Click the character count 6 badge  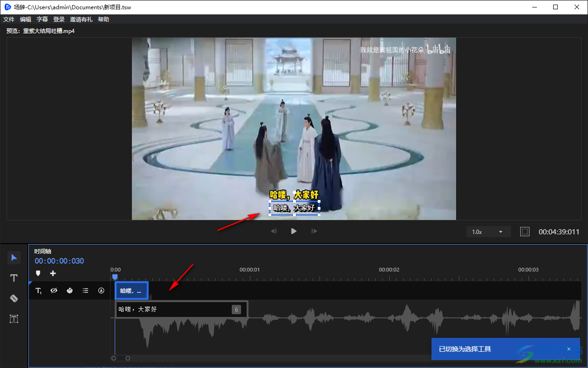(x=236, y=310)
